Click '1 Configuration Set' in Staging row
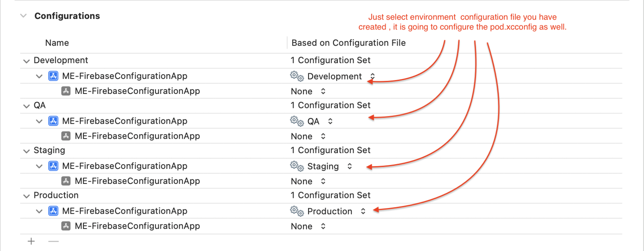Viewport: 644px width, 251px height. pos(331,151)
